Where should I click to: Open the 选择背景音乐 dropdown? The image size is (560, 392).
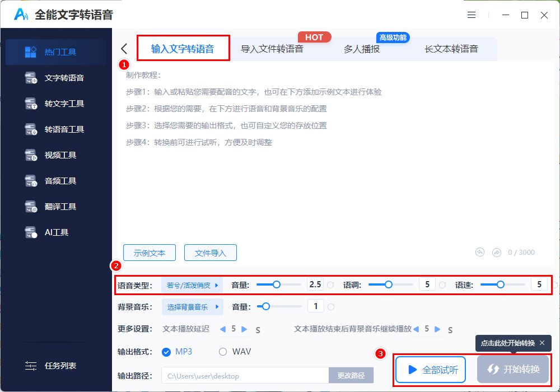point(193,307)
